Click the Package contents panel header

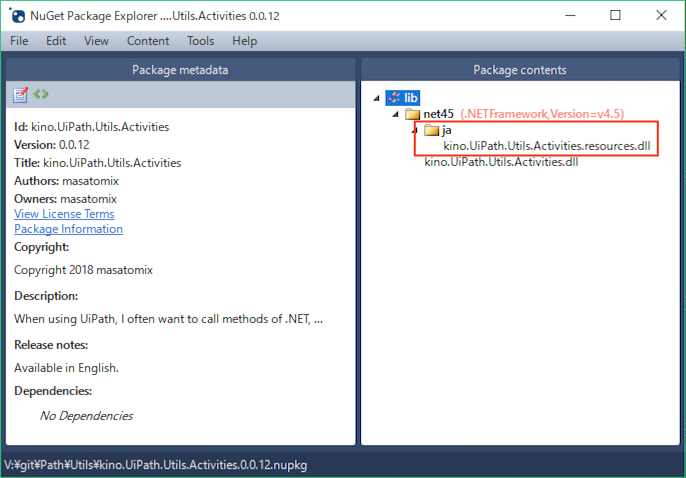coord(520,70)
